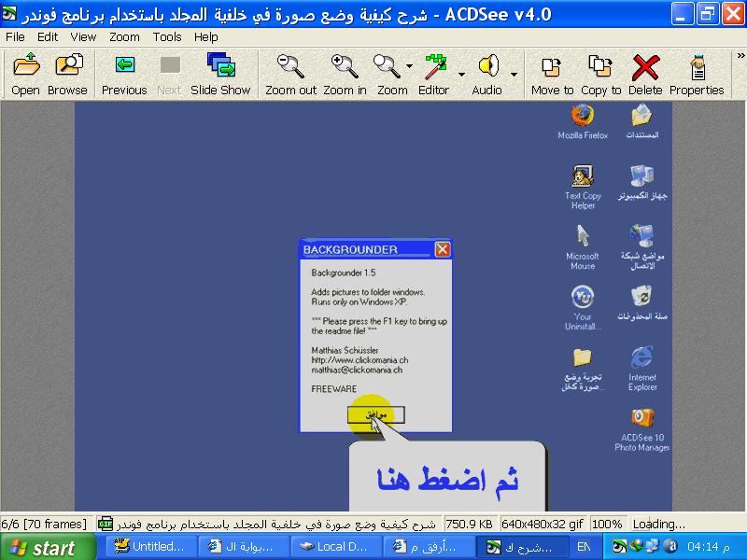Click the Move to icon
The width and height of the screenshot is (747, 560).
click(552, 67)
